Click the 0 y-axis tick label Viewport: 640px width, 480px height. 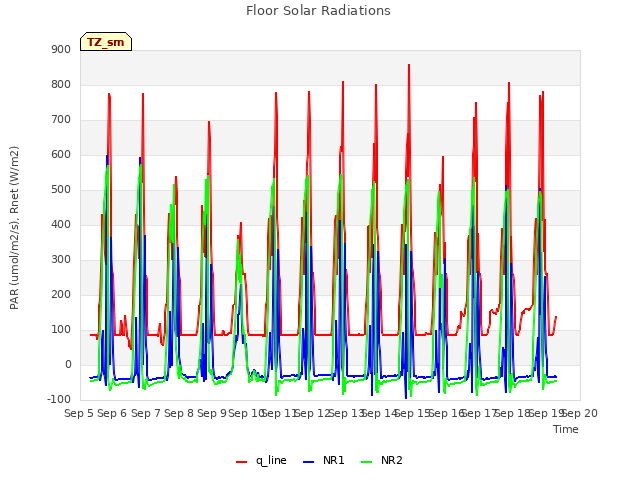(68, 365)
